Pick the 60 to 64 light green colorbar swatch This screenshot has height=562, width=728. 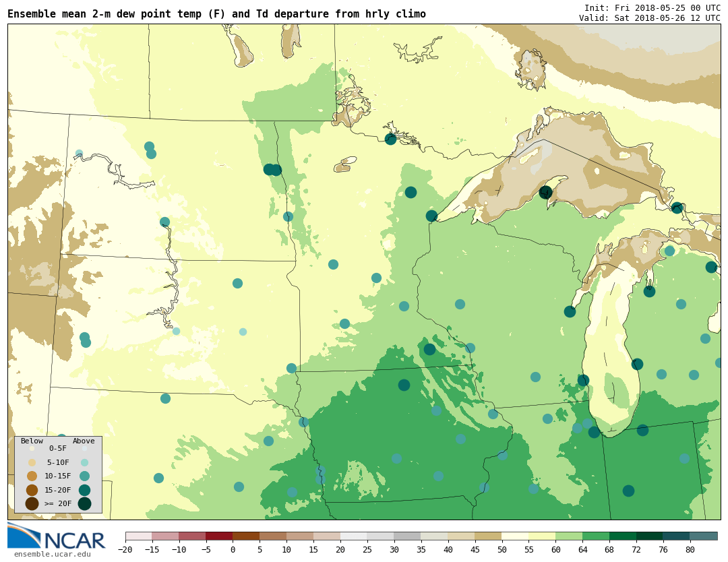[570, 536]
